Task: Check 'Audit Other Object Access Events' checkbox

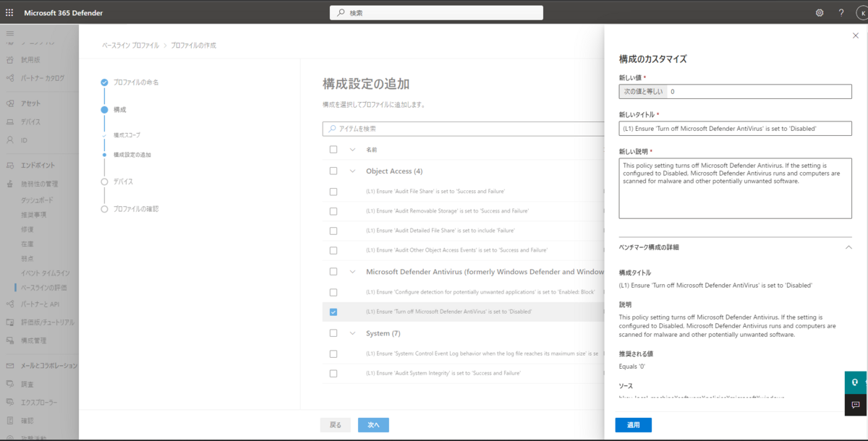Action: coord(333,250)
